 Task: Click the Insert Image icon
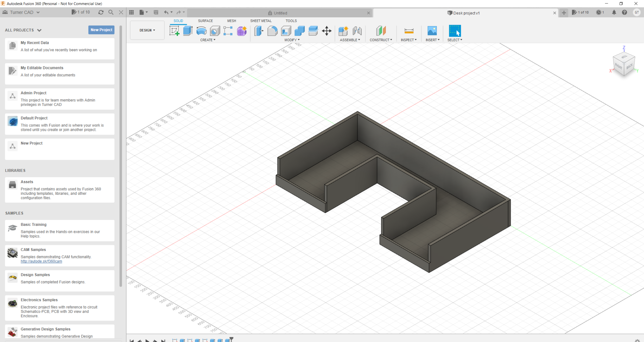coord(432,31)
